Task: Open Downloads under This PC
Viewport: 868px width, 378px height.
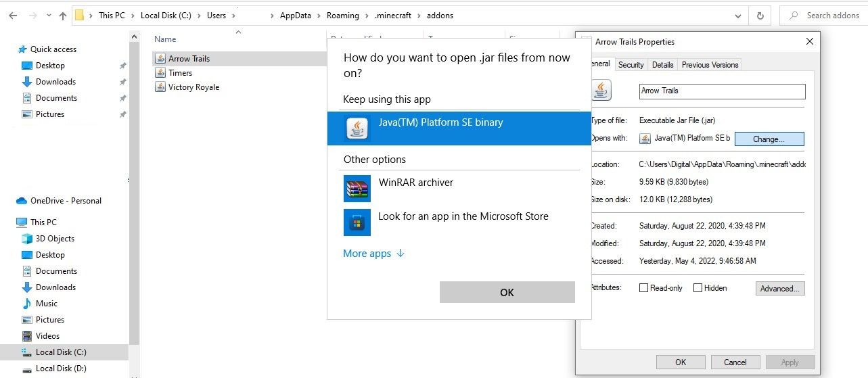Action: point(55,287)
